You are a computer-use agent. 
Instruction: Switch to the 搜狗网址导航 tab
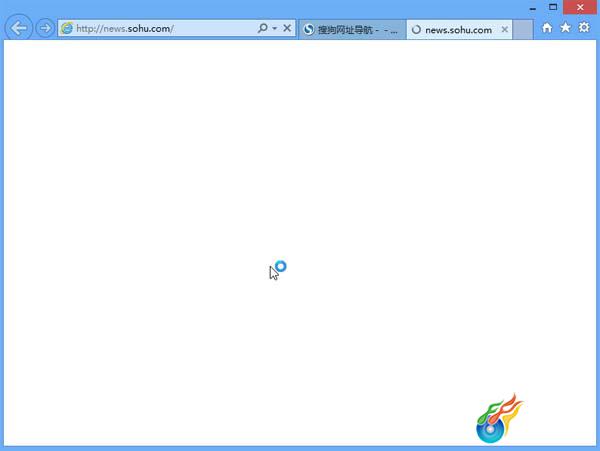352,29
